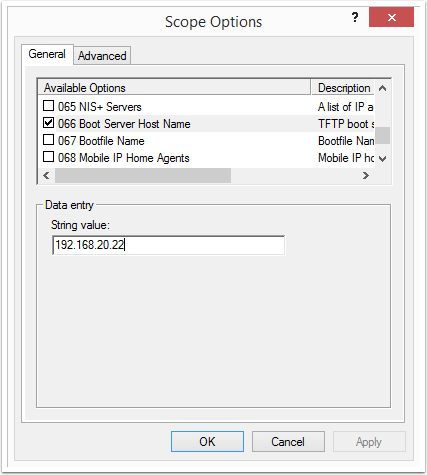
Task: Click the horizontal scrollbar thumb
Action: (x=143, y=175)
